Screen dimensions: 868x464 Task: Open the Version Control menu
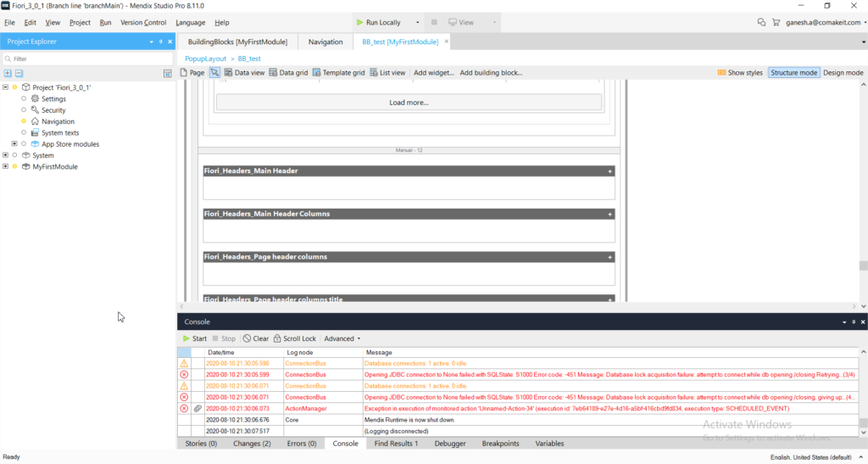coord(143,23)
